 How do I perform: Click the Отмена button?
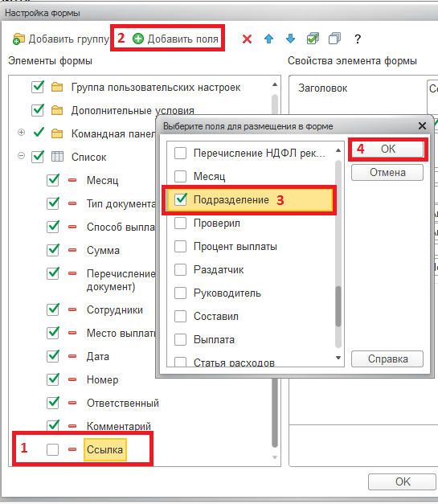coord(387,173)
